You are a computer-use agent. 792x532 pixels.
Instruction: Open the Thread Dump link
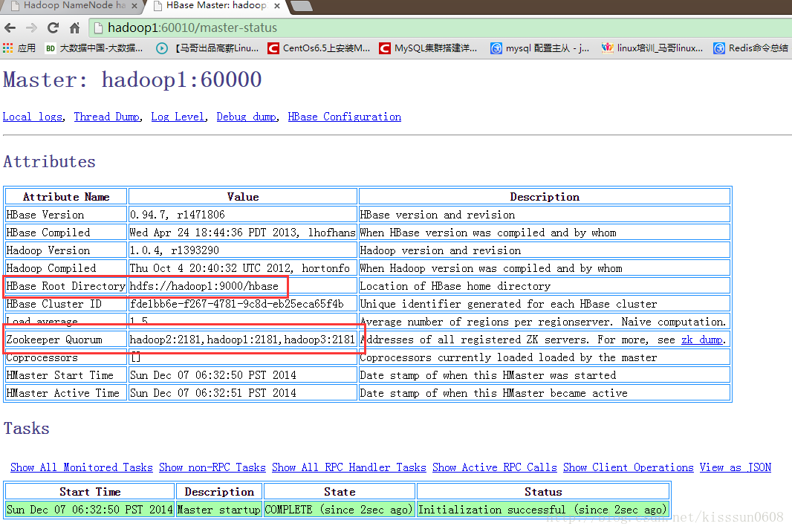click(107, 117)
